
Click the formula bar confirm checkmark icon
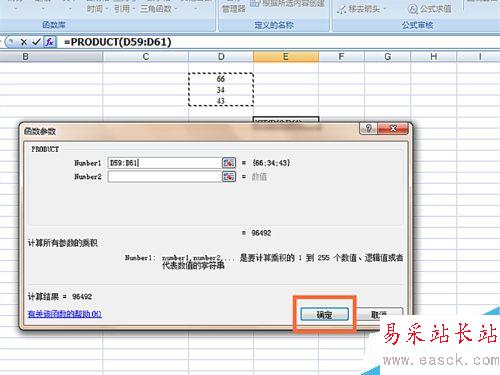tap(36, 42)
